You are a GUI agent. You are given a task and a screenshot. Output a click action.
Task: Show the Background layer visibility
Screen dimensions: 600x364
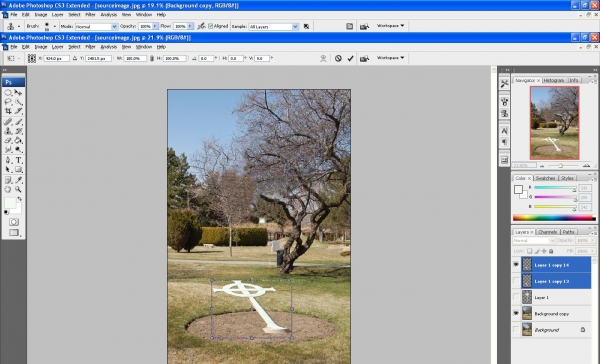(516, 330)
